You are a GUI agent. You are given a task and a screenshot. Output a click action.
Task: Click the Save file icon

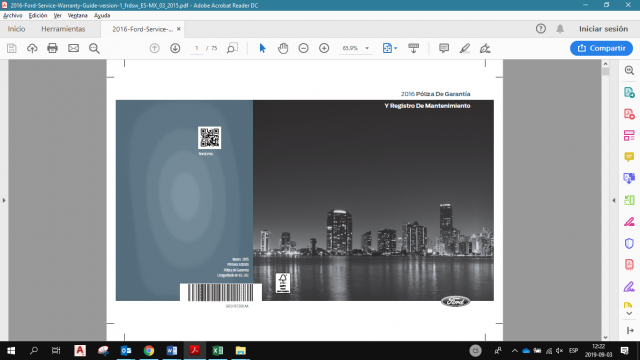(x=12, y=48)
